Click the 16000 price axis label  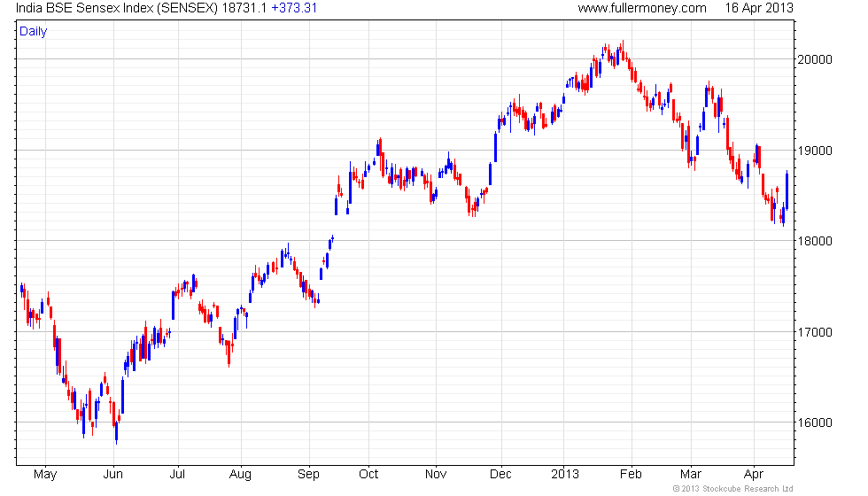(814, 422)
